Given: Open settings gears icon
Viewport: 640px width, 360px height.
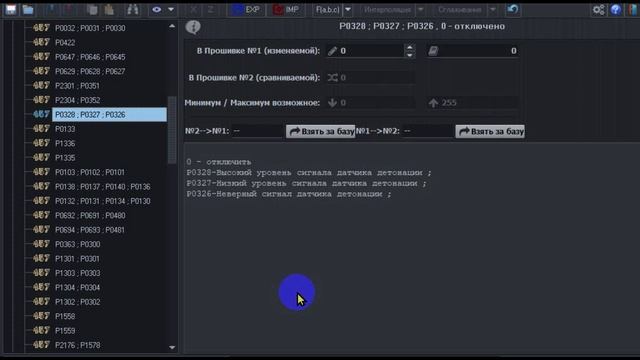Looking at the screenshot, I should (x=598, y=9).
